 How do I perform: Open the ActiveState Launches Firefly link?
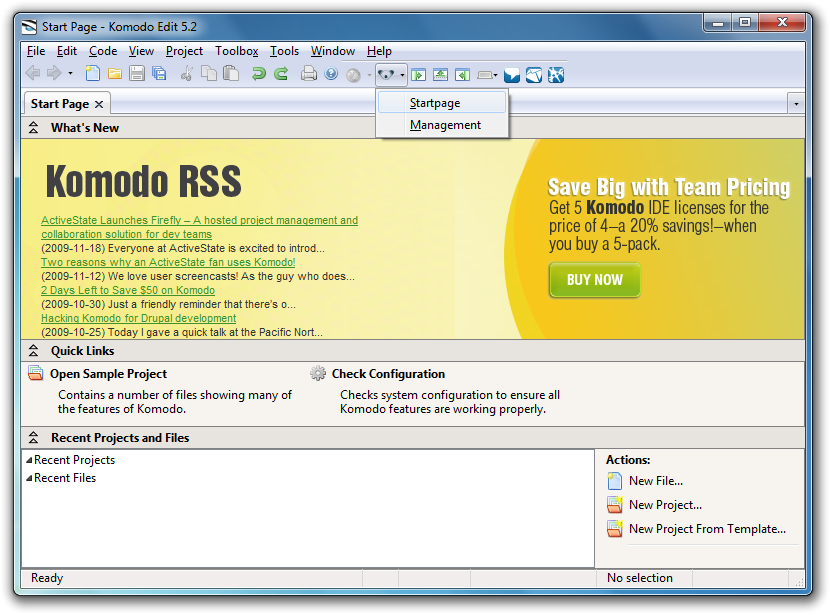200,227
